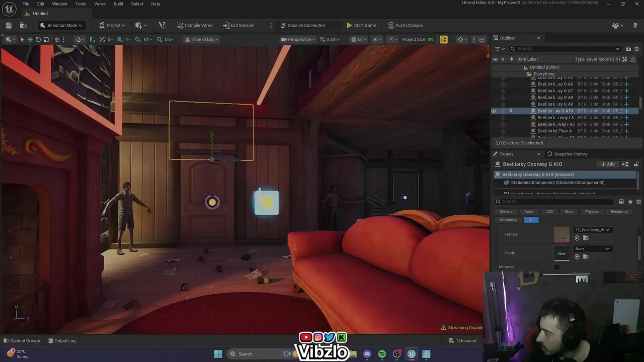Open the Content Drawer

click(22, 341)
